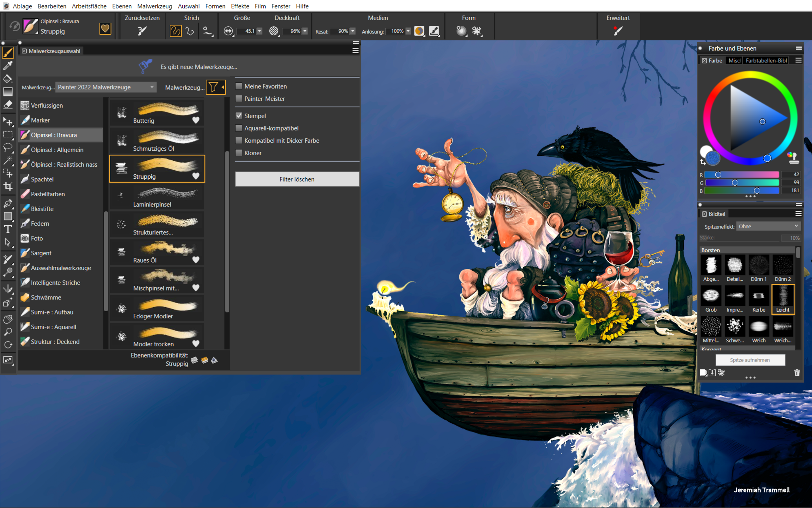Screen dimensions: 812x508
Task: Click the Spitze aufnehmen button
Action: pos(750,360)
